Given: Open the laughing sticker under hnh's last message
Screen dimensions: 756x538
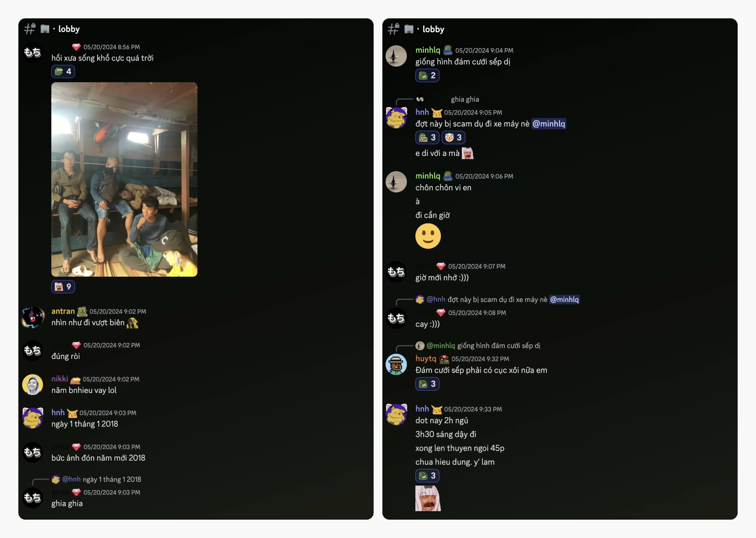Looking at the screenshot, I should point(428,498).
